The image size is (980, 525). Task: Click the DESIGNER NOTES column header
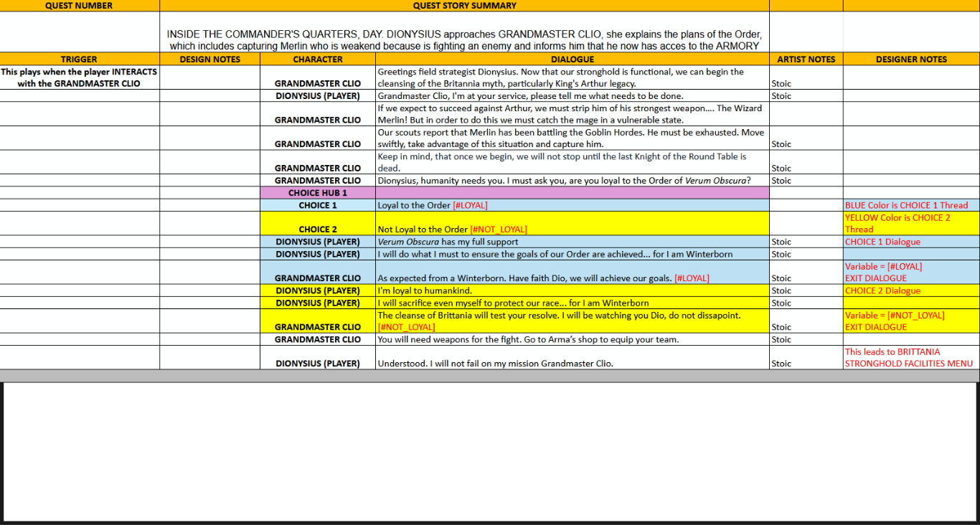point(911,60)
